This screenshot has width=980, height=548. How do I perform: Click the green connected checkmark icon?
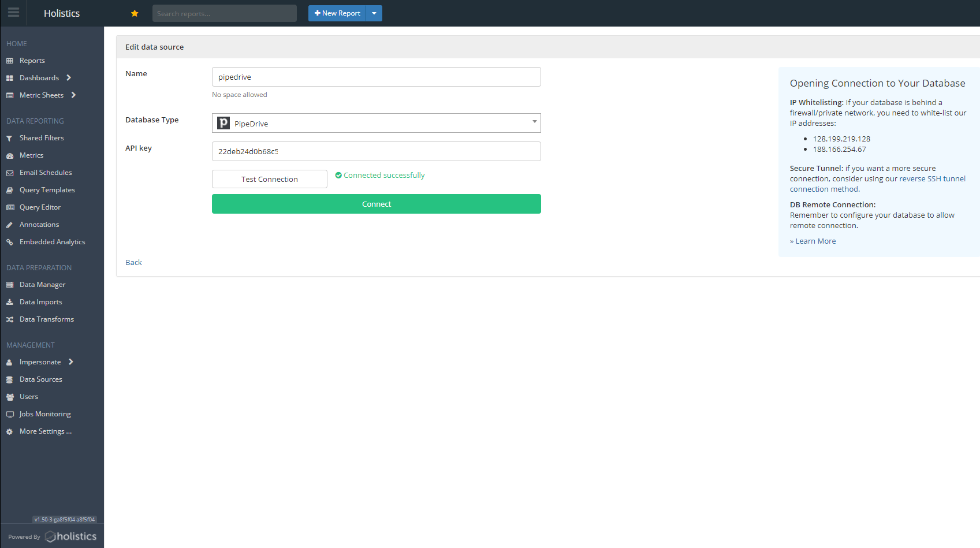[x=338, y=175]
